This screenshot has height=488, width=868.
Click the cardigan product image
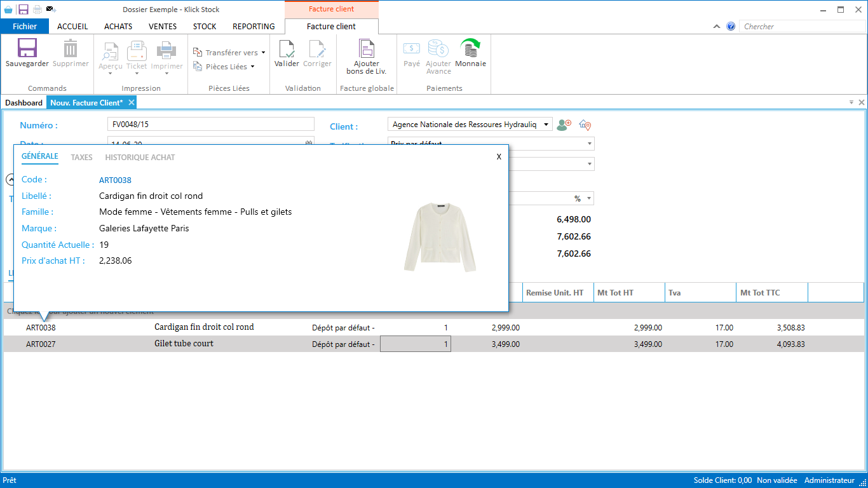(x=440, y=237)
